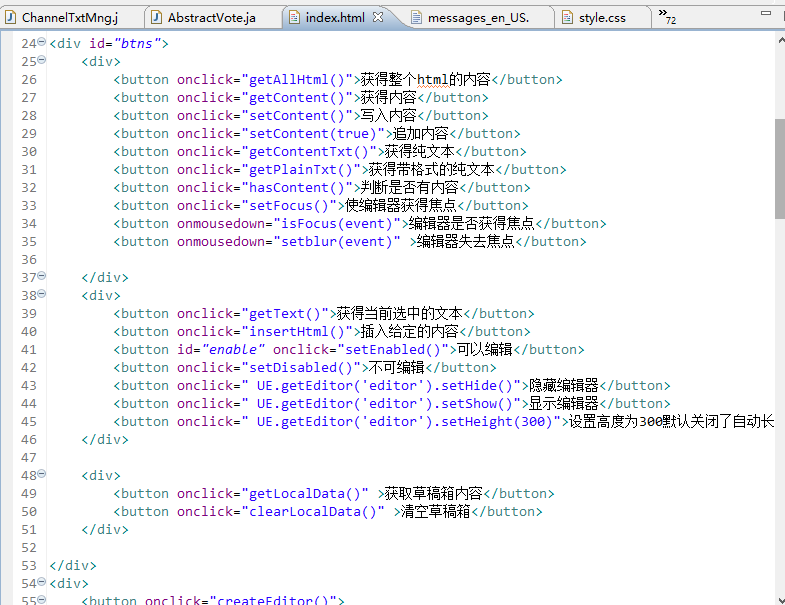Click on getText() in line 39

(x=285, y=314)
